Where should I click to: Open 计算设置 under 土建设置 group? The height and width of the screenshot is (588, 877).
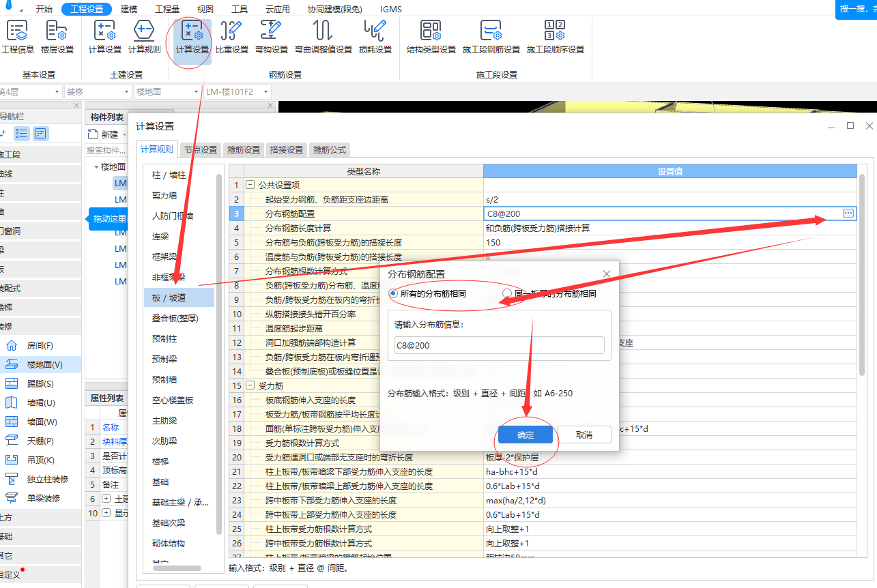[105, 37]
